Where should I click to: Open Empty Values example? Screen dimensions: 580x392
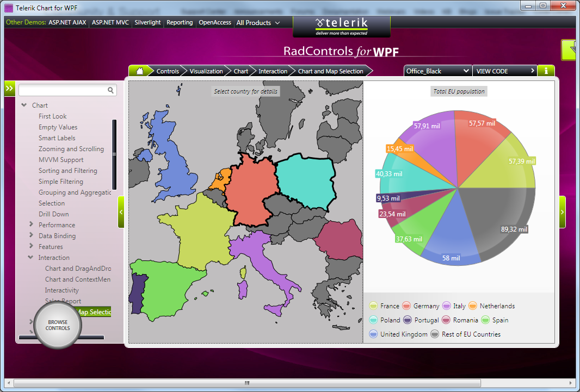[x=58, y=127]
